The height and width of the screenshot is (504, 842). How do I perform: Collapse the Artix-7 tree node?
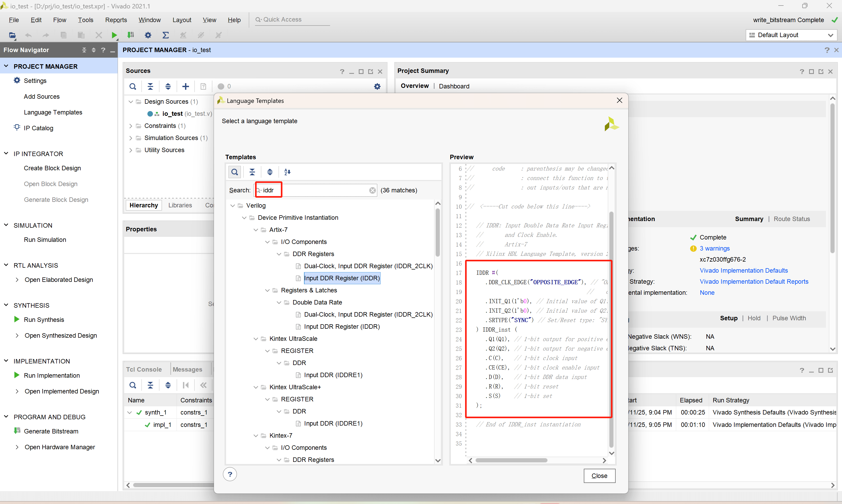point(256,230)
